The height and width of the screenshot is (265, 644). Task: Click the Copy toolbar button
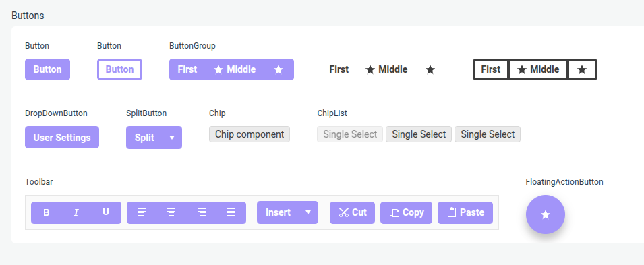click(406, 212)
